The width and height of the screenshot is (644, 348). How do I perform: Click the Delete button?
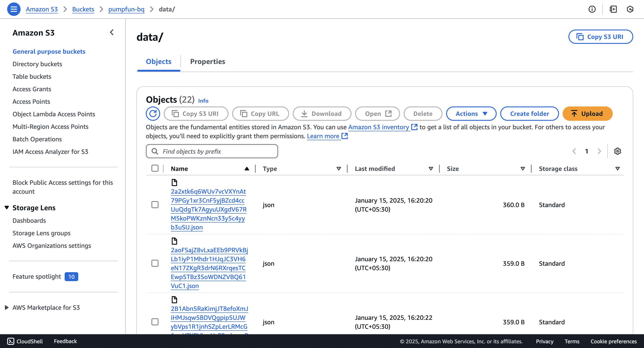(x=423, y=114)
